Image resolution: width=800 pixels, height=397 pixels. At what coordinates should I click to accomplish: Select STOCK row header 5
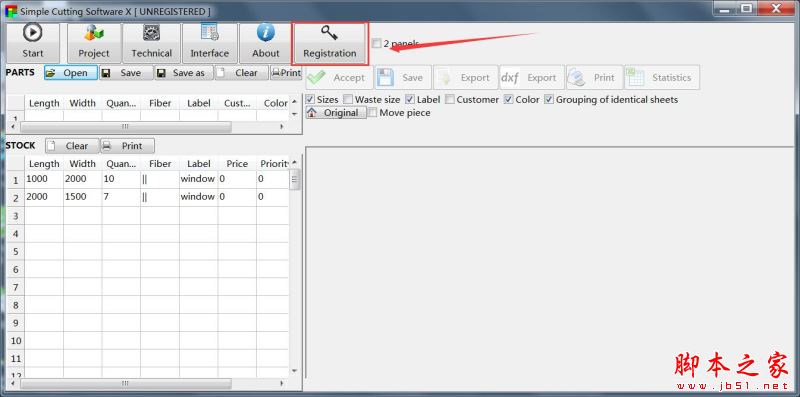pos(15,251)
